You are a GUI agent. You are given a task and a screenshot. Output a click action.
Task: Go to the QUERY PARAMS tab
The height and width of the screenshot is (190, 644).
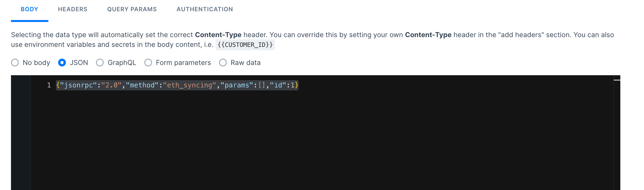point(132,10)
